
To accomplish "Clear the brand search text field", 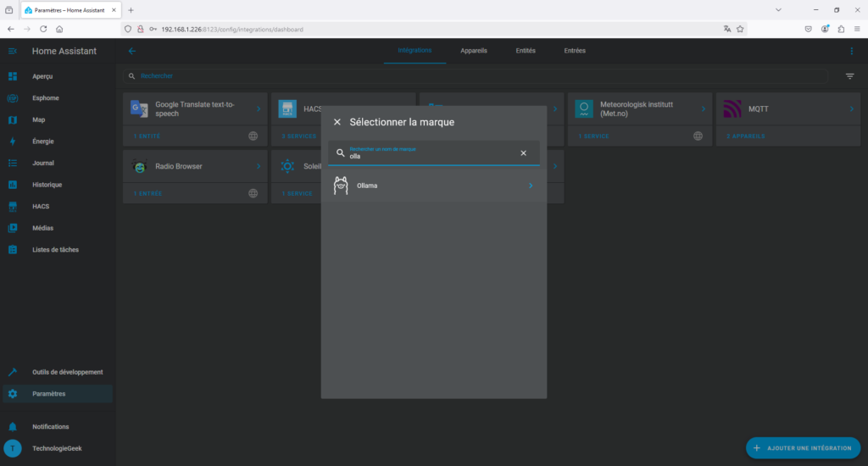I will tap(523, 153).
